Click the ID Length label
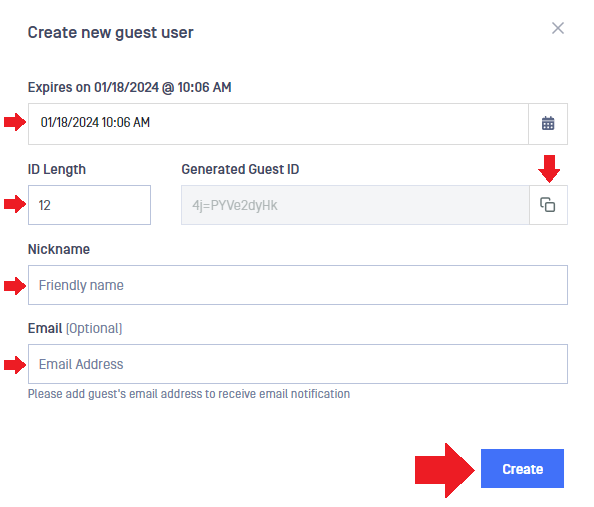The image size is (594, 507). (57, 169)
